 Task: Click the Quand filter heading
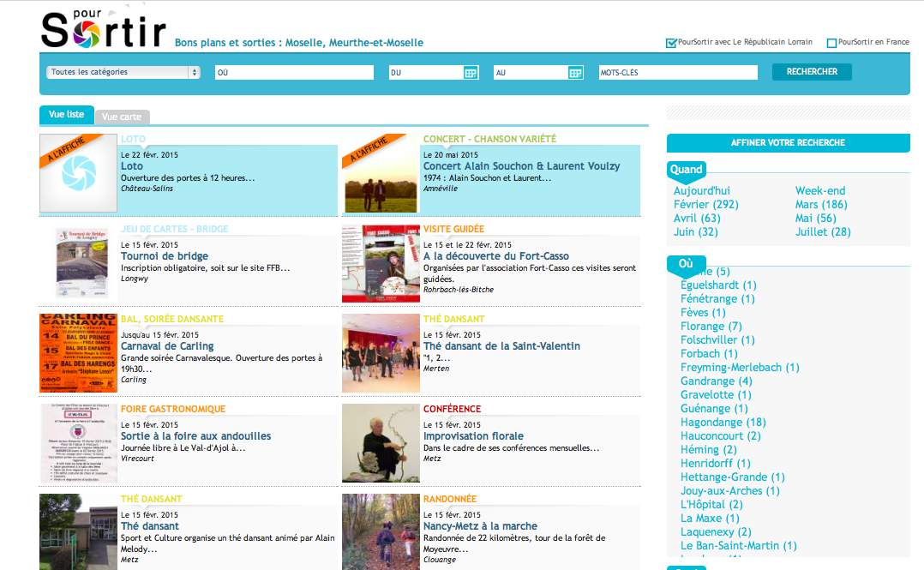point(687,170)
